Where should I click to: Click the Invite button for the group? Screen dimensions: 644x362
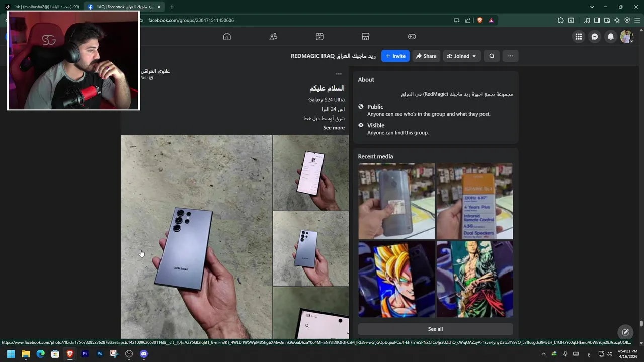395,56
